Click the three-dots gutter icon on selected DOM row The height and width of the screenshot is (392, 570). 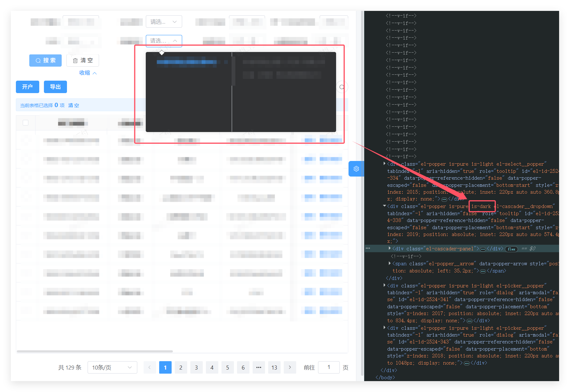pos(368,248)
